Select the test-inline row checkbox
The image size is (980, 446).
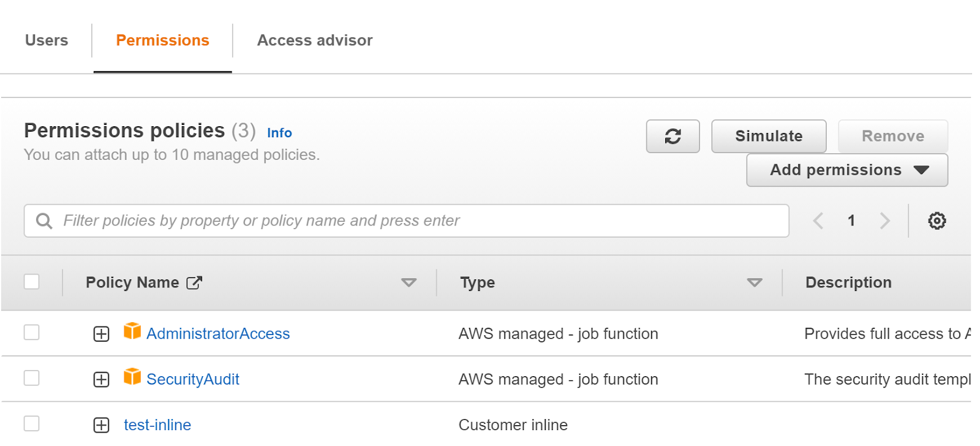tap(32, 423)
